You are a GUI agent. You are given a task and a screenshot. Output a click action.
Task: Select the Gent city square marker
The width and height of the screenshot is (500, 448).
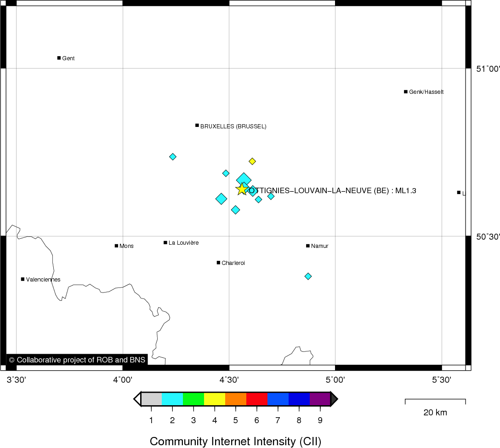coord(59,58)
